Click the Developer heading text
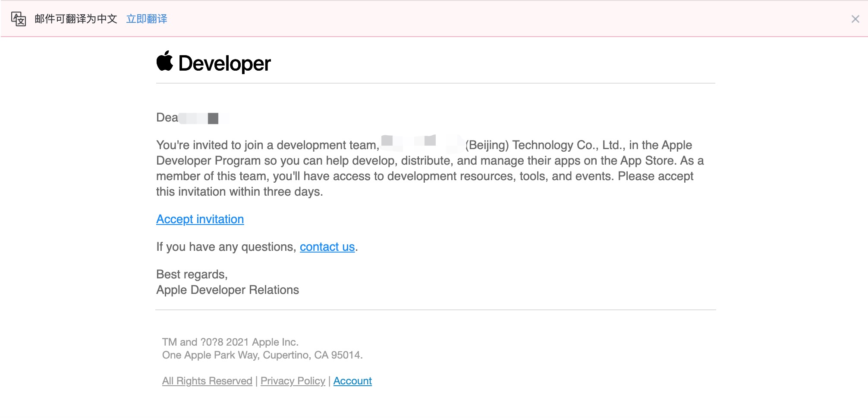This screenshot has width=868, height=418. click(x=224, y=63)
